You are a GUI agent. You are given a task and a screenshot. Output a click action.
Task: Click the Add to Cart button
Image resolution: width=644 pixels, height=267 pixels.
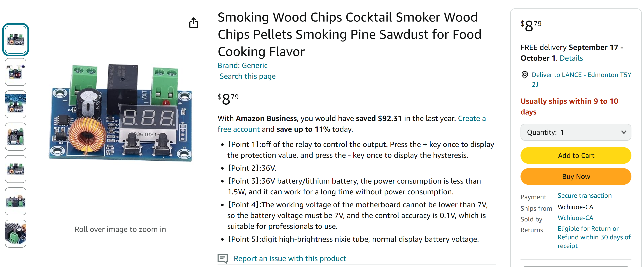click(x=576, y=156)
